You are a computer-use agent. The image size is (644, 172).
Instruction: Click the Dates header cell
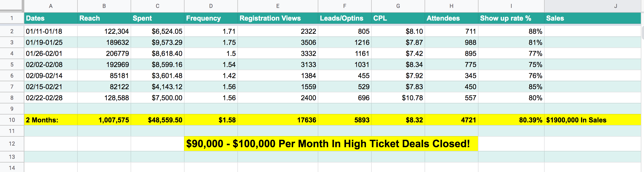[51, 18]
